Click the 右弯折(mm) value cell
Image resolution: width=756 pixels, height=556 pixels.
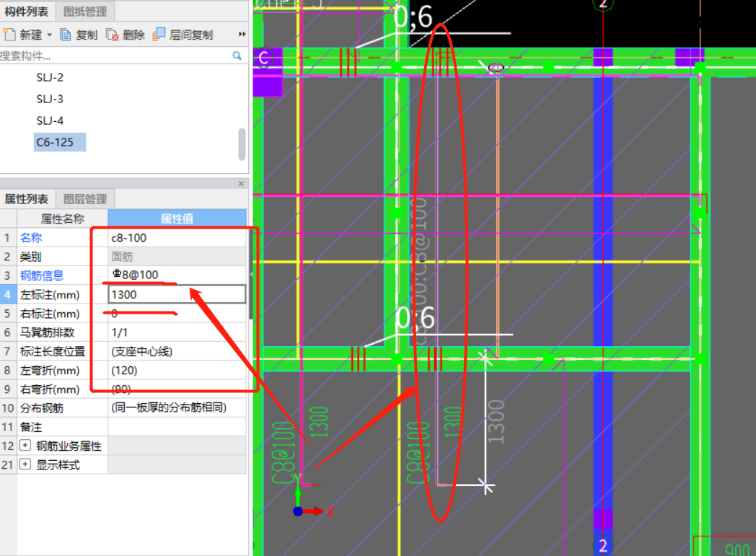tap(177, 389)
